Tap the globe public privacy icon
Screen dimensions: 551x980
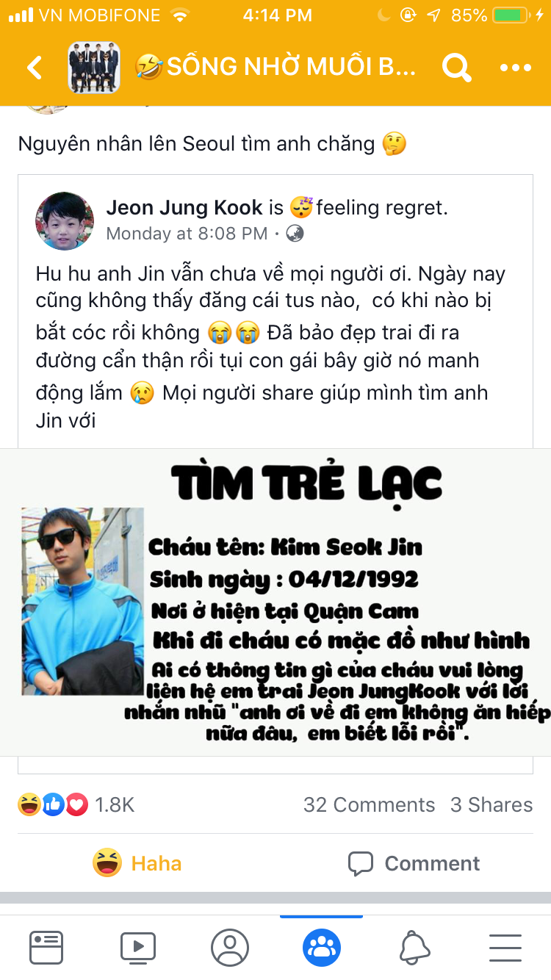pyautogui.click(x=295, y=234)
